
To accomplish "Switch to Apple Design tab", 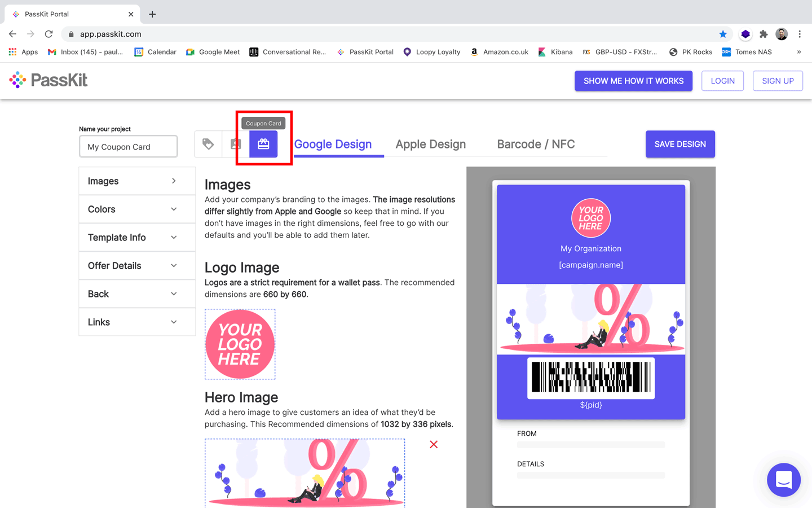I will 431,144.
